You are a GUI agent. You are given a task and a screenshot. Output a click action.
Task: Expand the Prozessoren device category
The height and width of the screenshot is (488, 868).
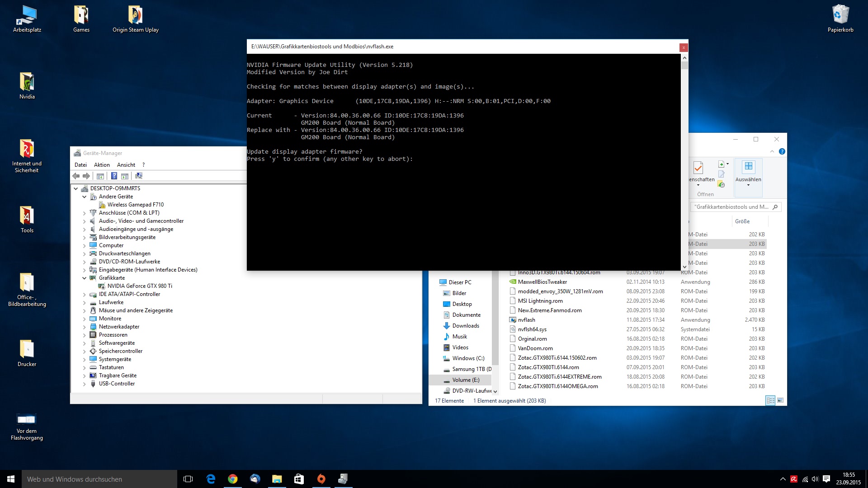(x=84, y=335)
